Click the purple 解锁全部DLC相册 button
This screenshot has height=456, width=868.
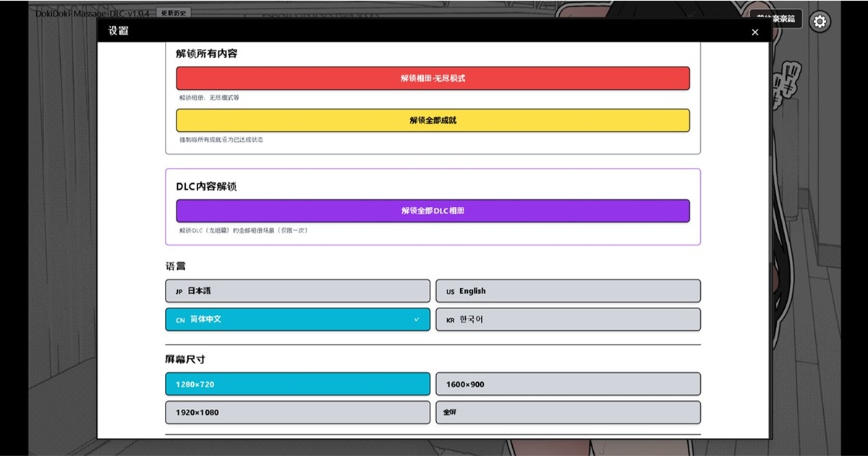pyautogui.click(x=433, y=211)
